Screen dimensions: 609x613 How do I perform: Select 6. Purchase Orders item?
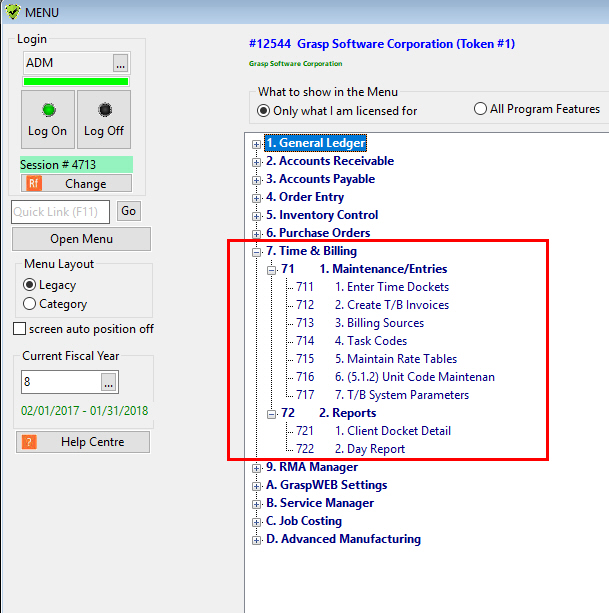pos(318,233)
